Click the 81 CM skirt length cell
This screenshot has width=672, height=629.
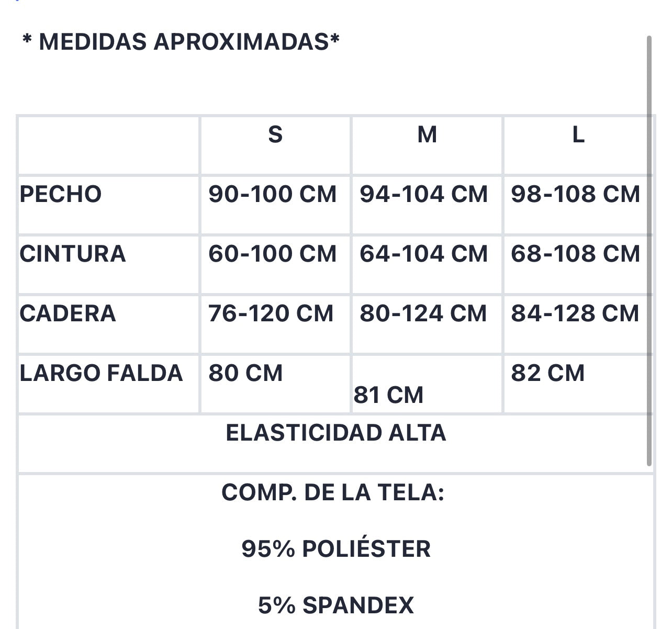click(388, 395)
